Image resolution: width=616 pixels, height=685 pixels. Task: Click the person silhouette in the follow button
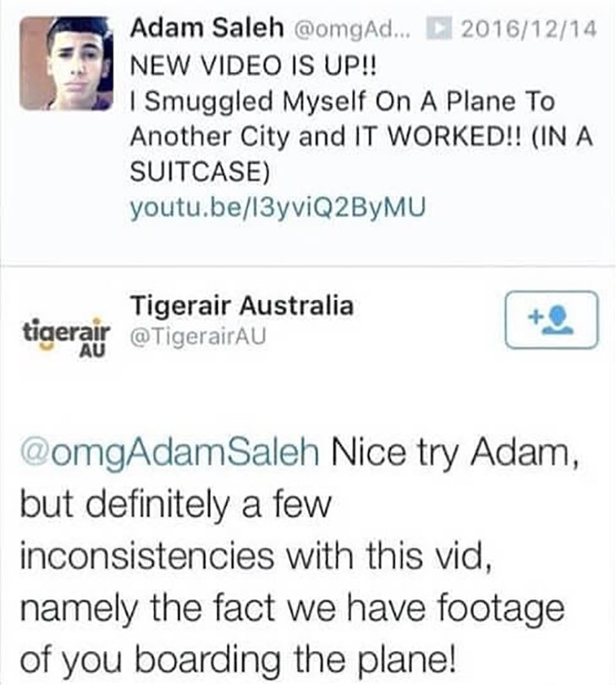point(558,320)
